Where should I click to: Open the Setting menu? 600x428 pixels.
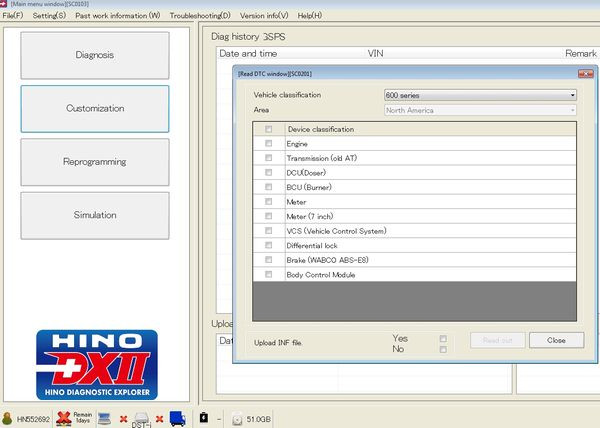pos(49,16)
